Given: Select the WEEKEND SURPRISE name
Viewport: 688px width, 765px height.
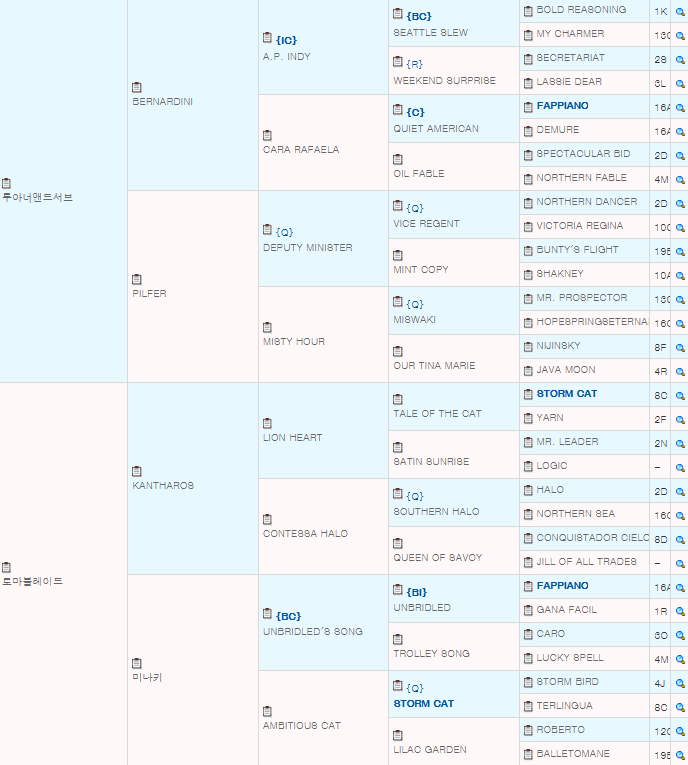Looking at the screenshot, I should click(445, 81).
